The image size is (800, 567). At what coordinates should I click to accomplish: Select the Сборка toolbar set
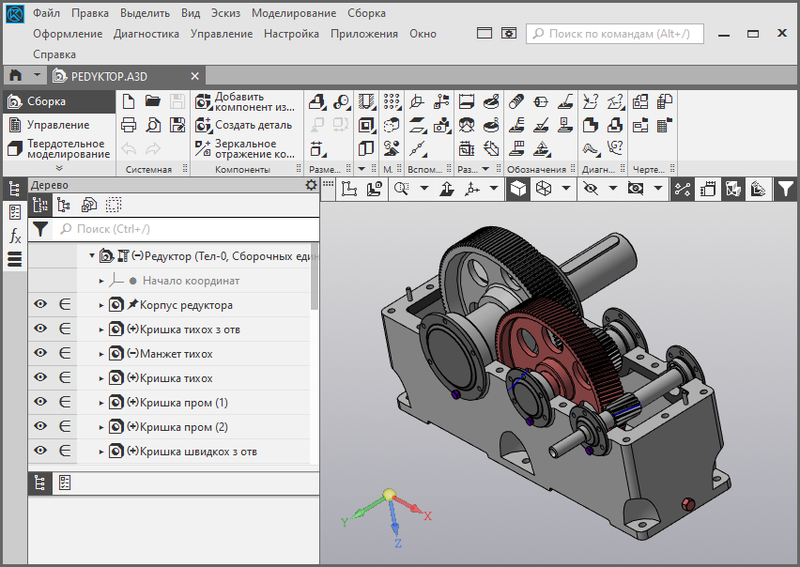click(59, 102)
